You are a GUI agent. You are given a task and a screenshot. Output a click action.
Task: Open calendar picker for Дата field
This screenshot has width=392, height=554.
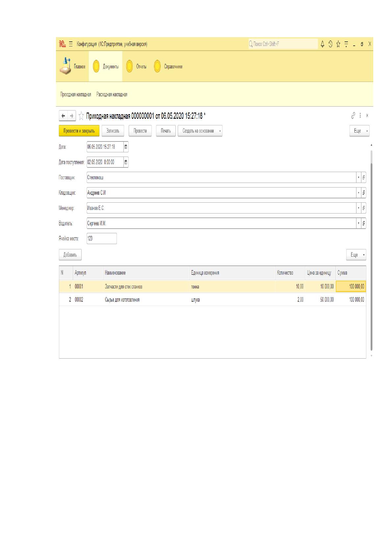(126, 147)
